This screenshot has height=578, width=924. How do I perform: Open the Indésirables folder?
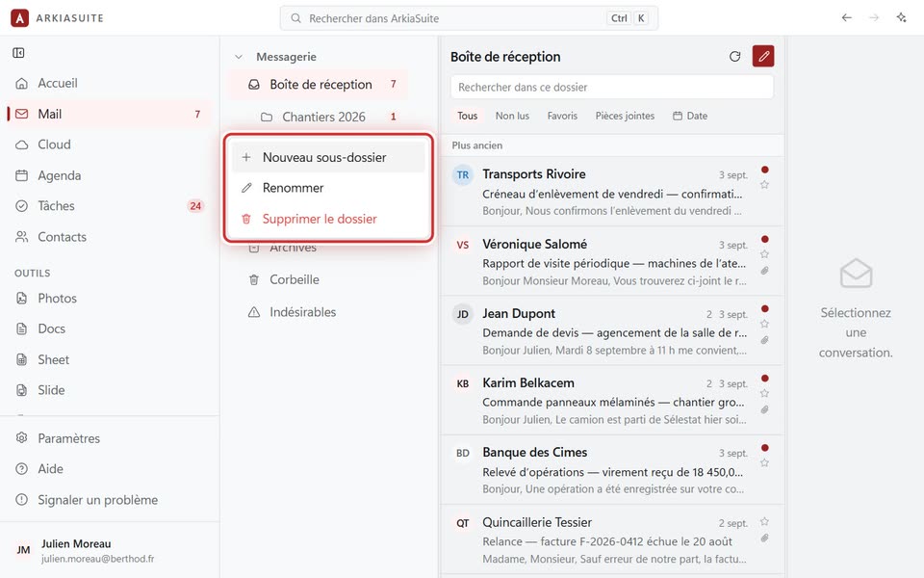[319, 312]
